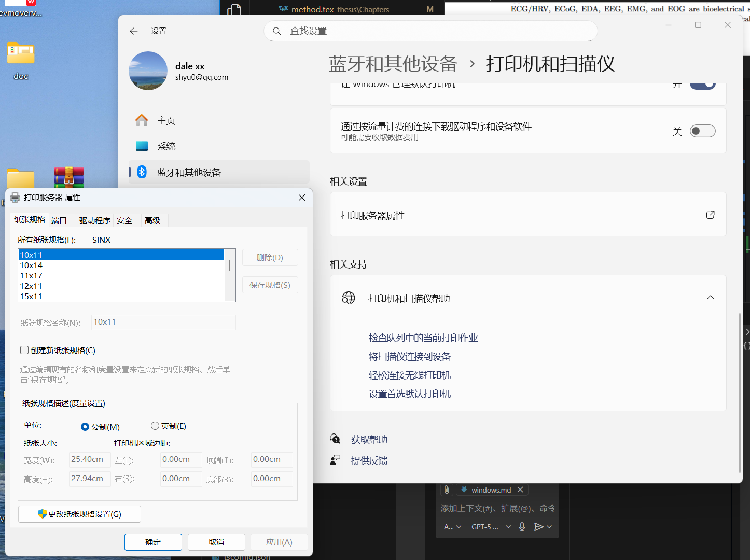The image size is (750, 560).
Task: Switch to the 驱动程序 tab
Action: 94,220
